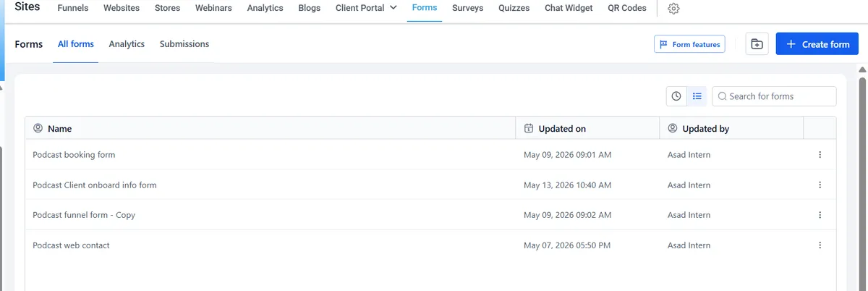Viewport: 868px width, 291px height.
Task: Open actions menu for Podcast Client onboard info form
Action: tap(820, 185)
